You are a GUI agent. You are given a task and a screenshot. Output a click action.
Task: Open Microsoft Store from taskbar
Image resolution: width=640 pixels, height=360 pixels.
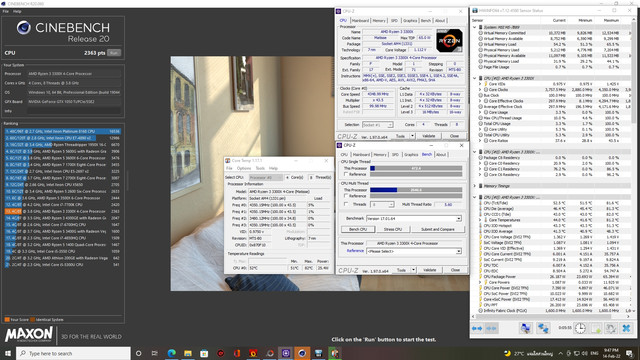[204, 353]
